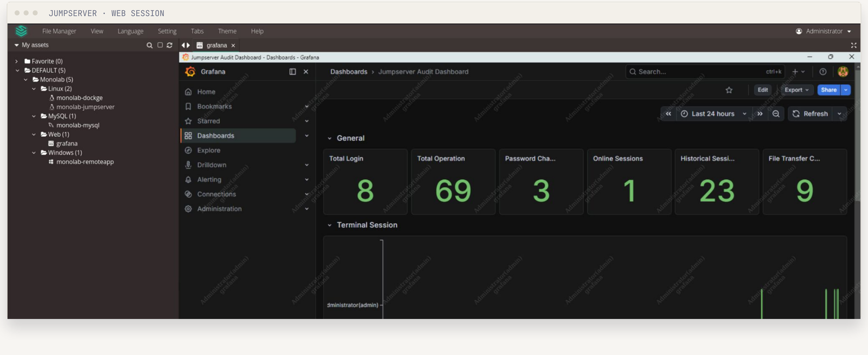The width and height of the screenshot is (868, 355).
Task: Collapse the General row
Action: pyautogui.click(x=329, y=138)
